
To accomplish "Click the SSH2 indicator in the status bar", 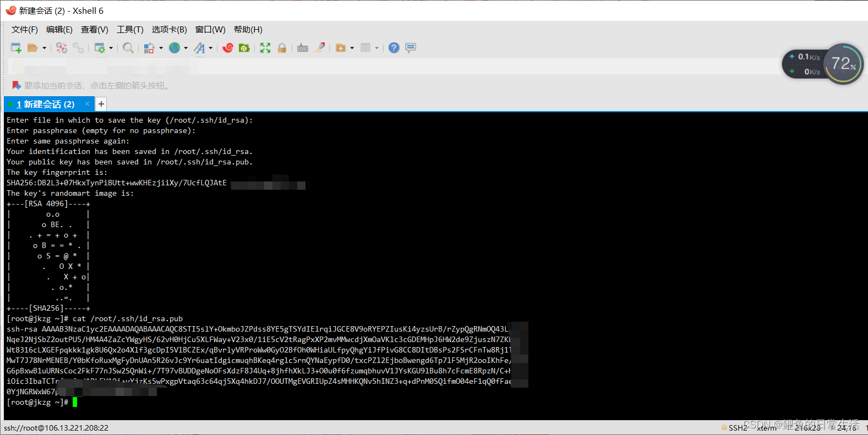I will click(738, 428).
